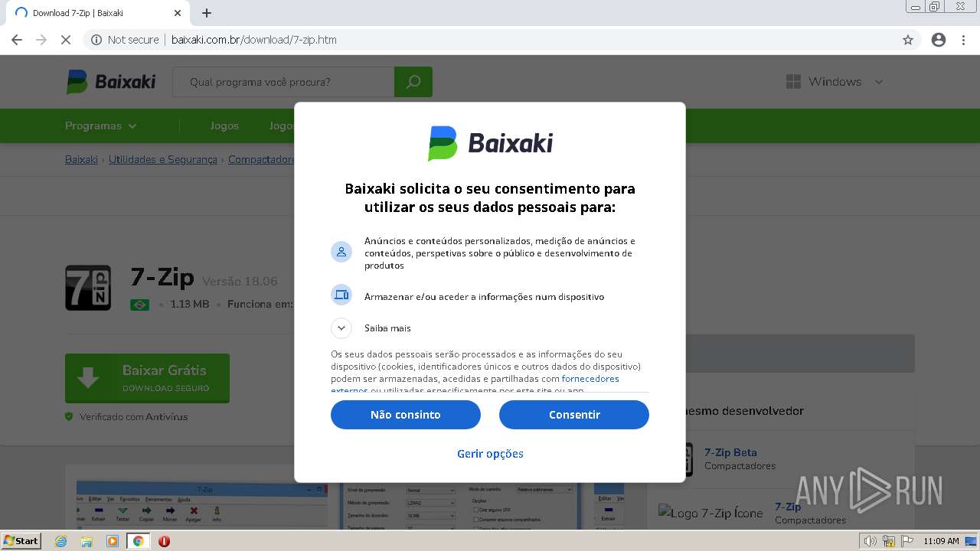The height and width of the screenshot is (551, 980).
Task: Click the Consentir button
Action: click(574, 415)
